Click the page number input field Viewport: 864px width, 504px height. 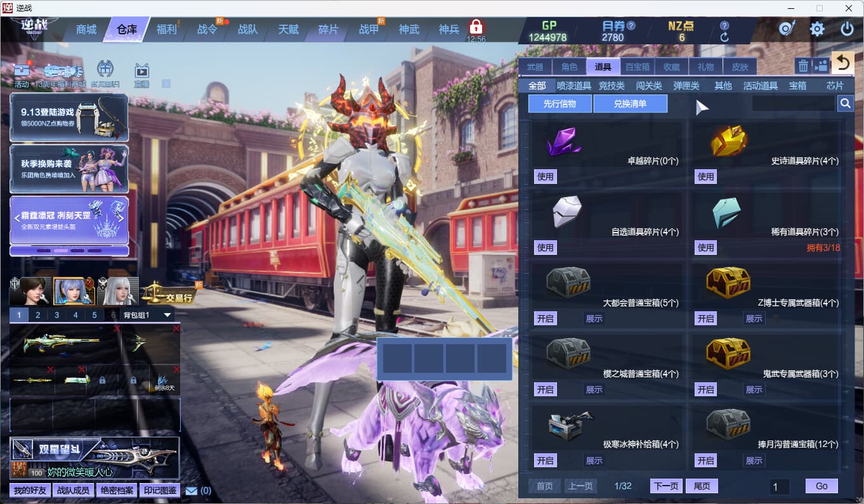coord(780,486)
